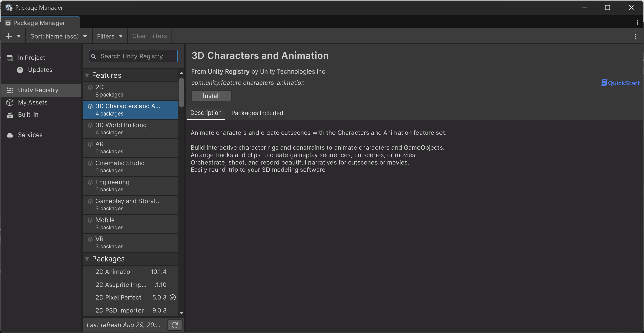Select the AR feature name
This screenshot has width=644, height=333.
[100, 144]
